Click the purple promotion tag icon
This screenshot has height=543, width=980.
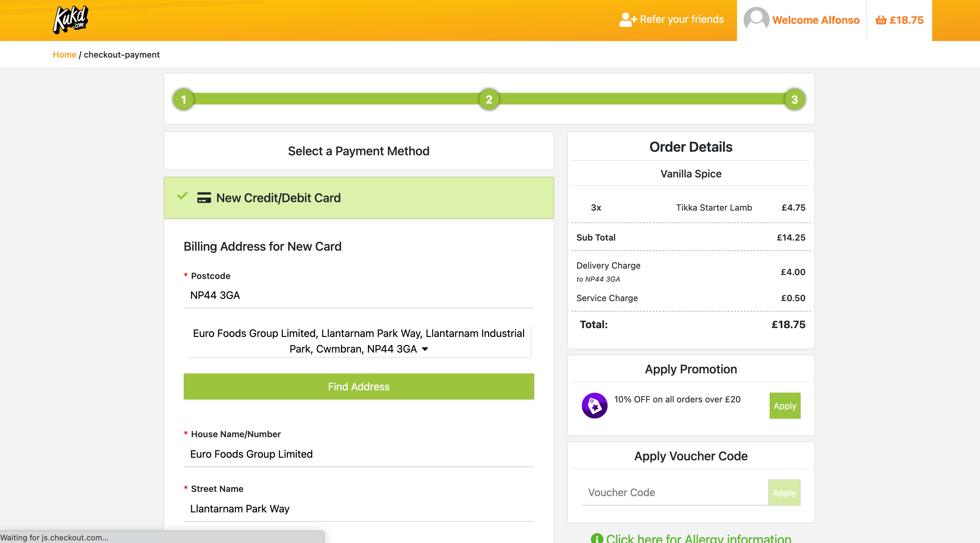click(594, 405)
